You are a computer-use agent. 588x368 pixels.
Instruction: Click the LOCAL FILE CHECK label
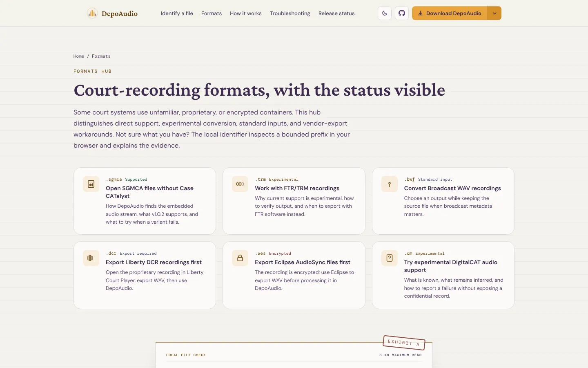tap(186, 355)
